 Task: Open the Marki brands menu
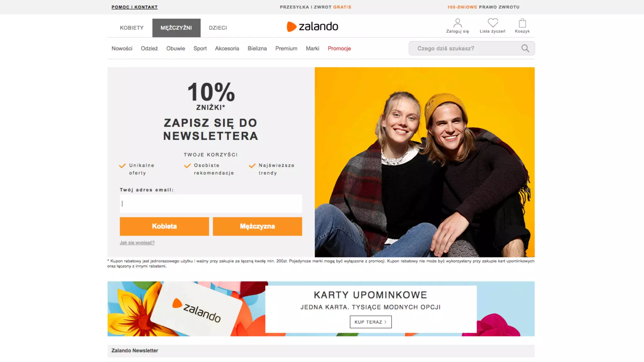pyautogui.click(x=313, y=48)
